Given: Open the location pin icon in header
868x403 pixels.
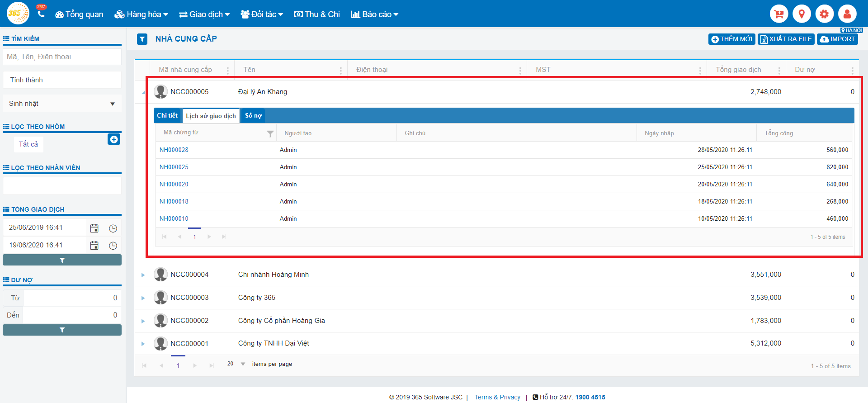Looking at the screenshot, I should click(802, 14).
